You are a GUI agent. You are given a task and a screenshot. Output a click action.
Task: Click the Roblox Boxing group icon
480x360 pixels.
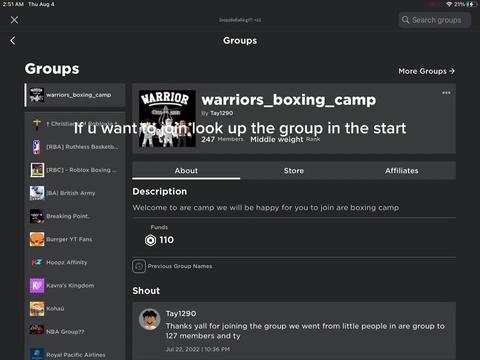tap(37, 170)
